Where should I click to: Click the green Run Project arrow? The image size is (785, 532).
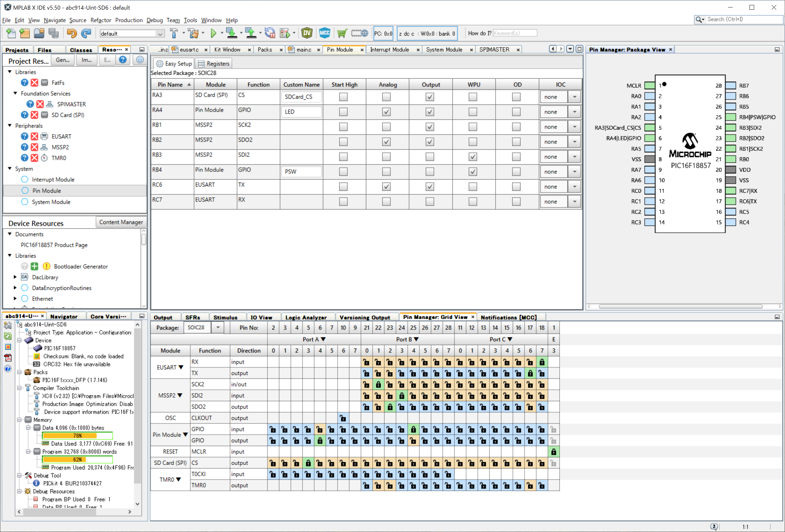pyautogui.click(x=213, y=33)
